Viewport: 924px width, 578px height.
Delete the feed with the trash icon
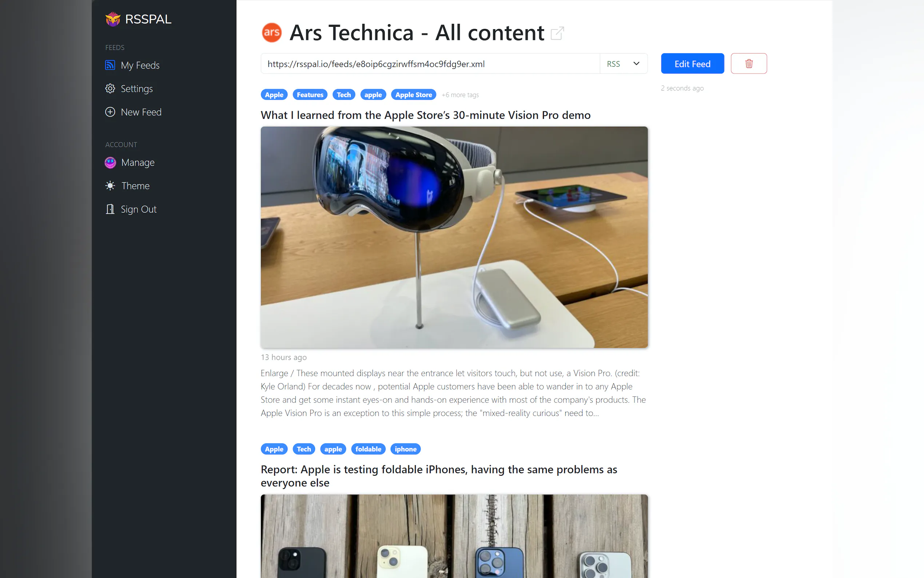pos(749,63)
